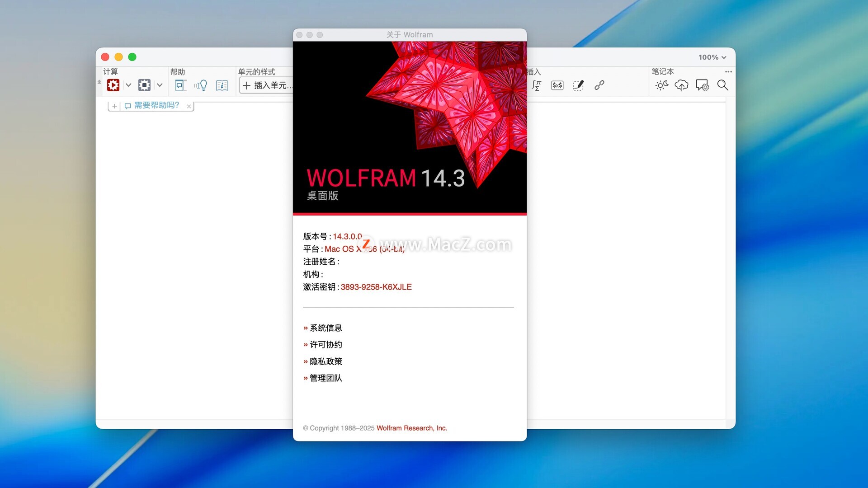Click the gray Abort evaluation icon

click(144, 85)
